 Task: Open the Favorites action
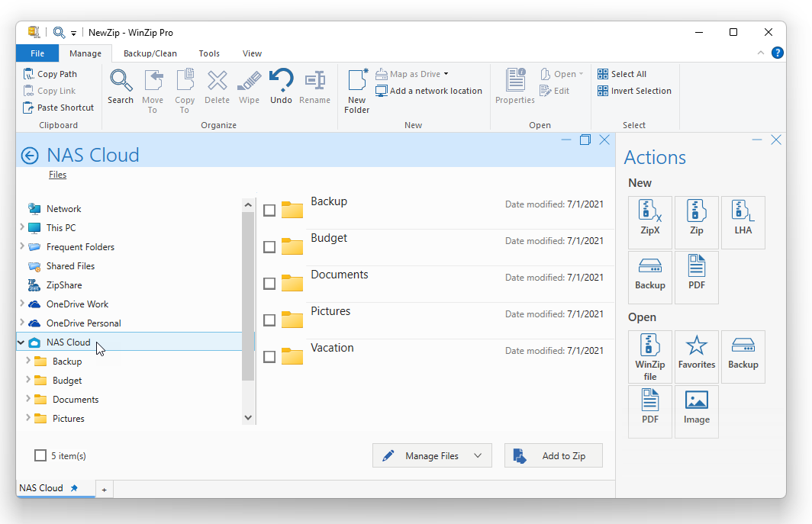696,356
